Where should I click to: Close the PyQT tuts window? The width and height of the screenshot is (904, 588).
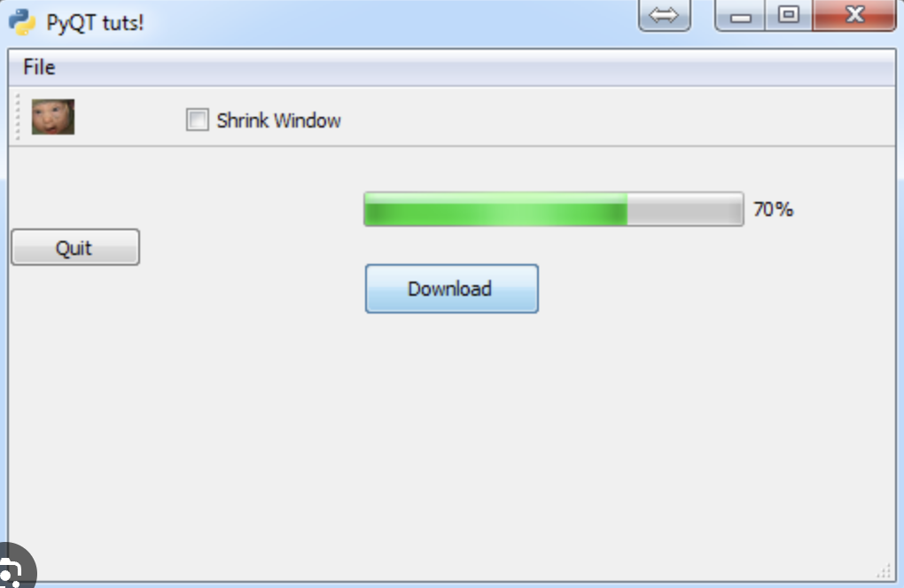pyautogui.click(x=853, y=15)
